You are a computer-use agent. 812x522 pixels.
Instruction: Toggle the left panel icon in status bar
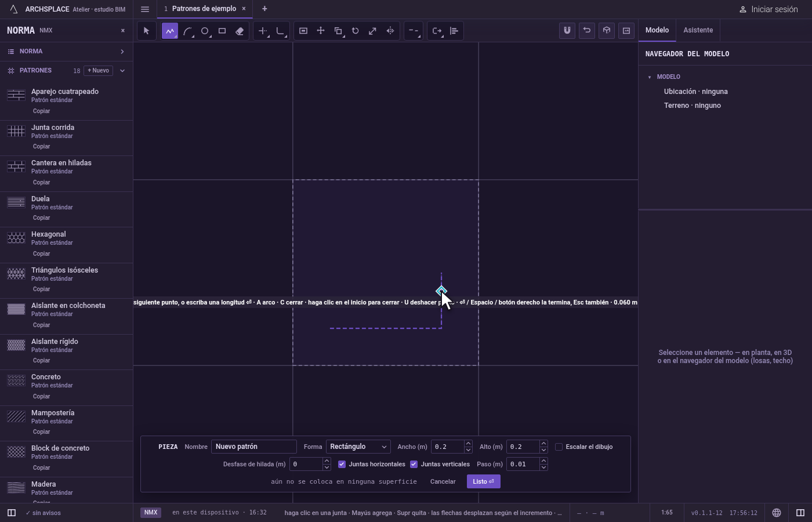[11, 513]
